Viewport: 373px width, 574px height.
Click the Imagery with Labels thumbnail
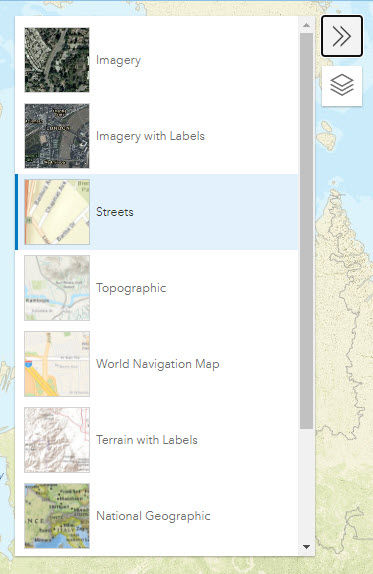(x=57, y=136)
